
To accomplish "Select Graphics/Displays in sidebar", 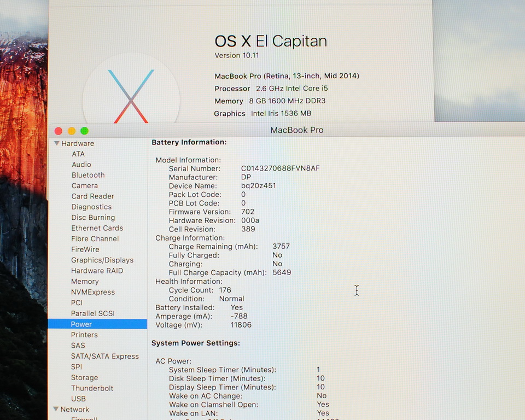I will [x=102, y=260].
